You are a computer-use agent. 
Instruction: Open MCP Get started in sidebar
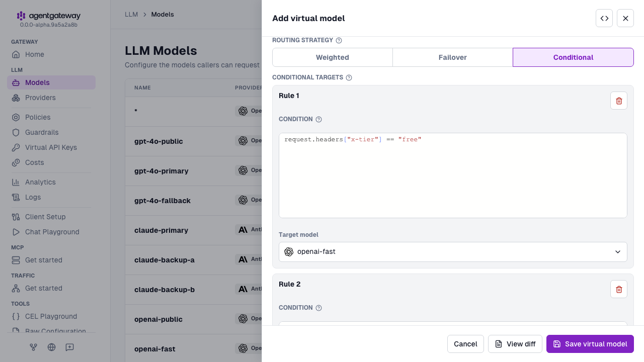(51, 260)
